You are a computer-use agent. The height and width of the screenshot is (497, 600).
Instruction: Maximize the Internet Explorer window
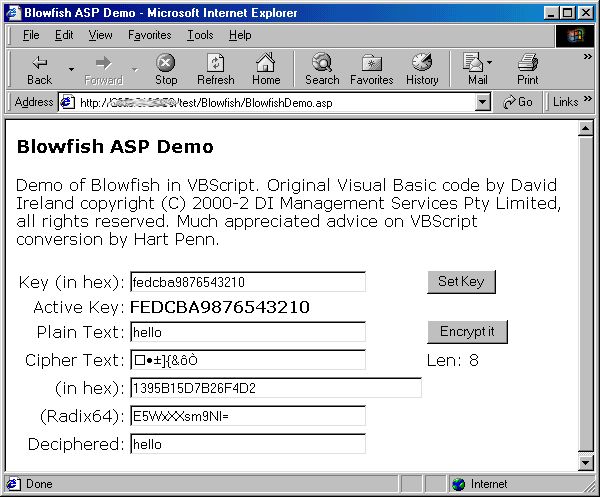[567, 13]
